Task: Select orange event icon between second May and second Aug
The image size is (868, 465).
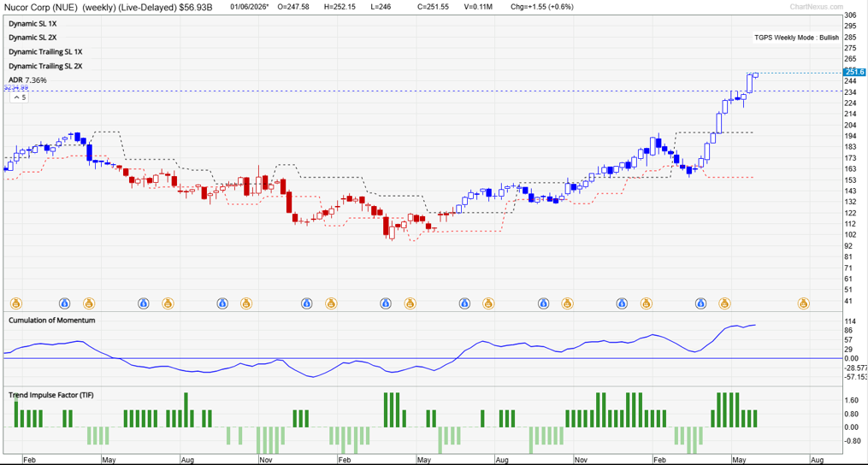Action: coord(487,303)
